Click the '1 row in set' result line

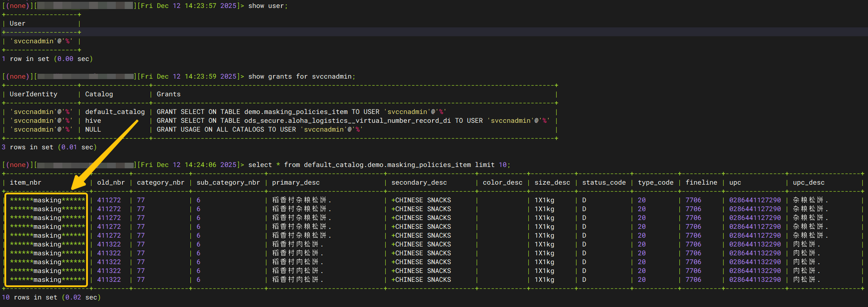[x=47, y=59]
